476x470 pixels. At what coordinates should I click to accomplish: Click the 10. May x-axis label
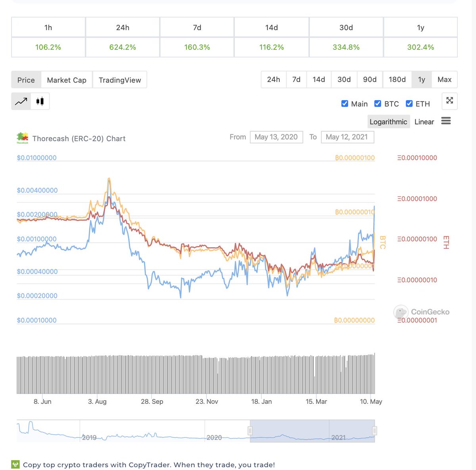(x=371, y=401)
